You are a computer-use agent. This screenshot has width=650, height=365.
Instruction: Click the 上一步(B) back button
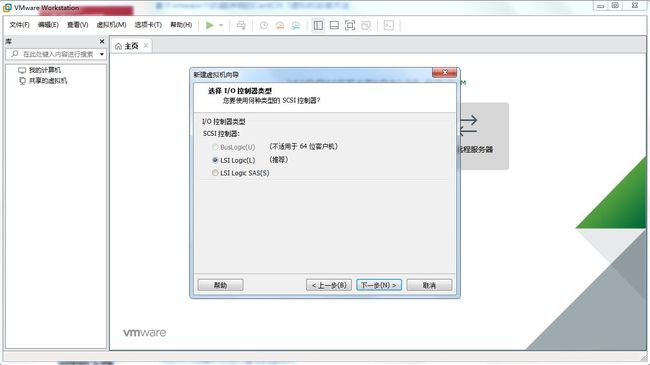pos(329,285)
